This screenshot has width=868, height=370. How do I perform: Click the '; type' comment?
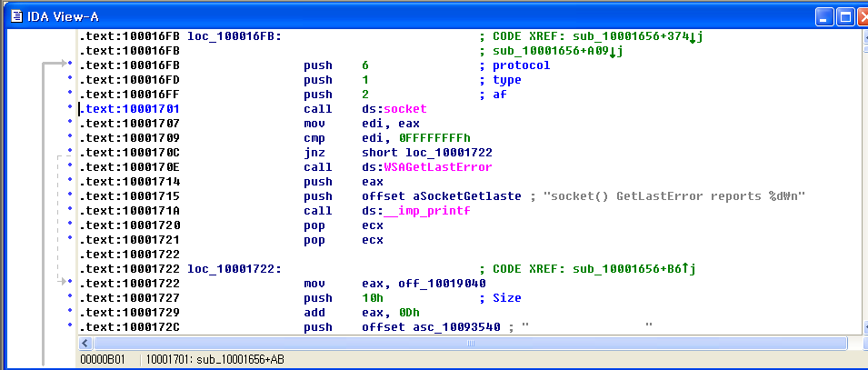point(501,80)
